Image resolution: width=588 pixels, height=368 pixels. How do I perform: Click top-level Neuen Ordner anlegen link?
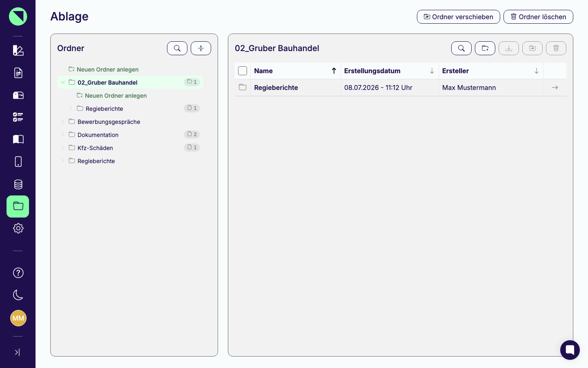click(x=104, y=70)
